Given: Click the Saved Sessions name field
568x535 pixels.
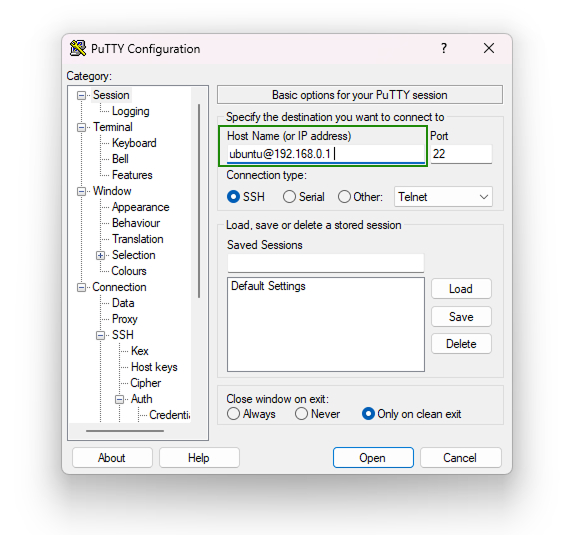Looking at the screenshot, I should (x=326, y=263).
